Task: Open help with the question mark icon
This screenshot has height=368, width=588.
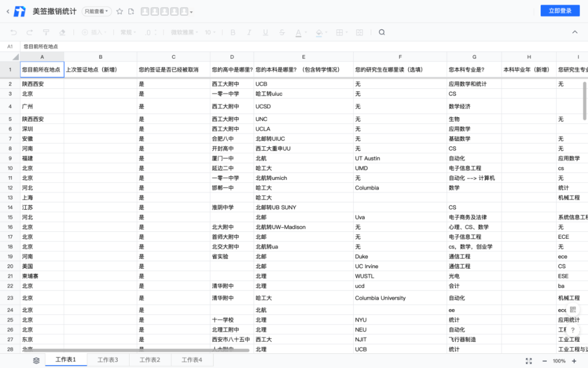Action: tap(573, 330)
